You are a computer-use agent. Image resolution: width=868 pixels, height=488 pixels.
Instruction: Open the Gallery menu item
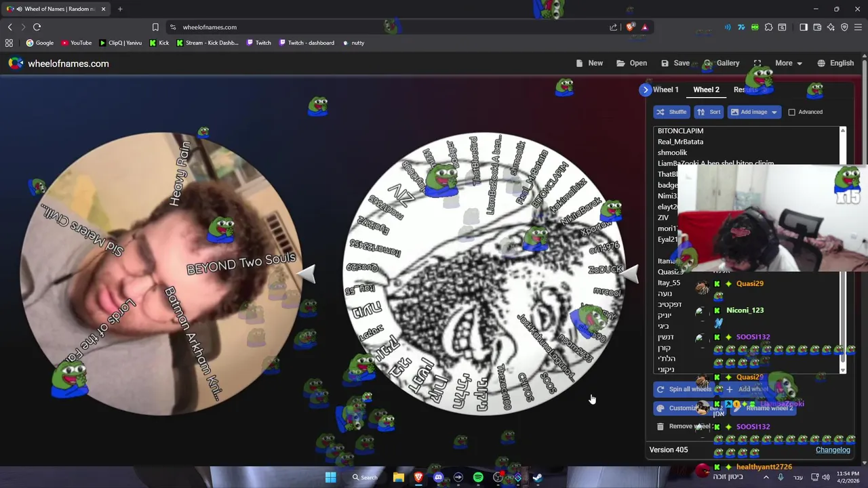722,63
